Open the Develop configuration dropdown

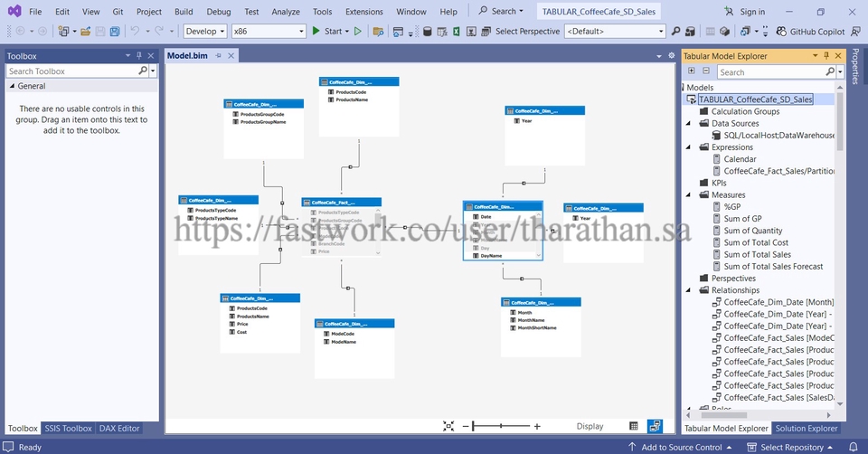[204, 31]
